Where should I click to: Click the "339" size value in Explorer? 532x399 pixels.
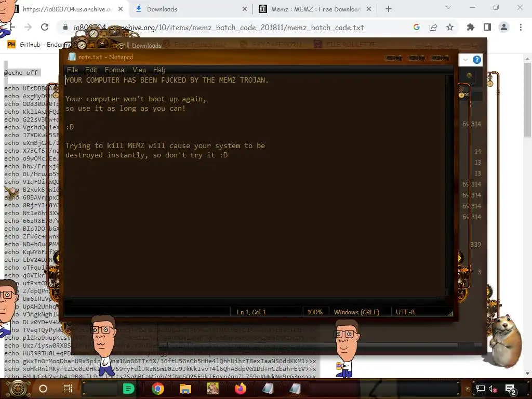coord(476,245)
